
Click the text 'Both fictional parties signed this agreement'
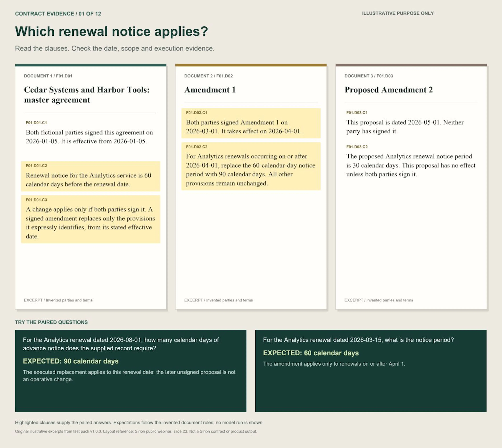pos(89,137)
